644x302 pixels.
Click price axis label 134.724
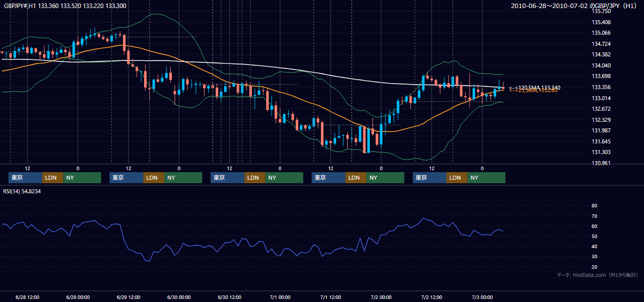tap(601, 44)
